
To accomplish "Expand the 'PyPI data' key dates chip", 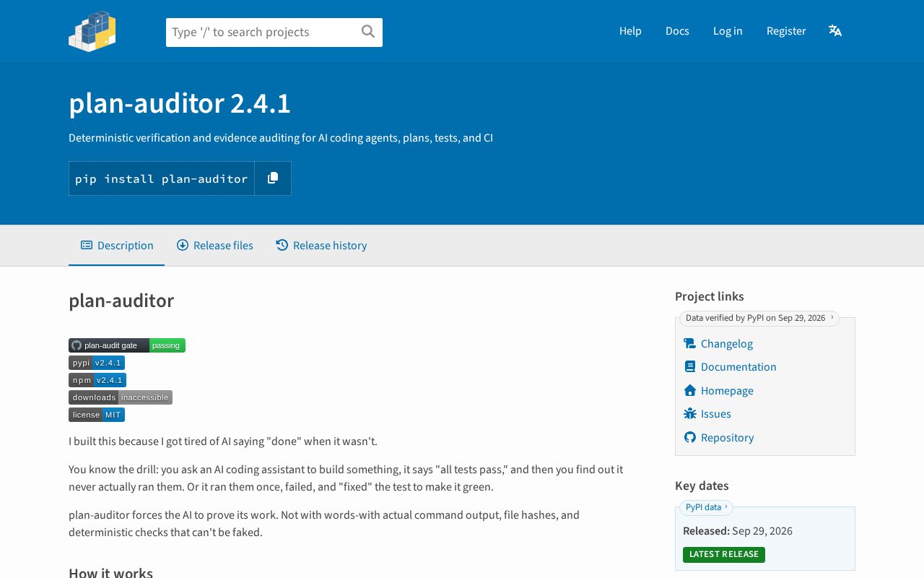I will (x=706, y=507).
